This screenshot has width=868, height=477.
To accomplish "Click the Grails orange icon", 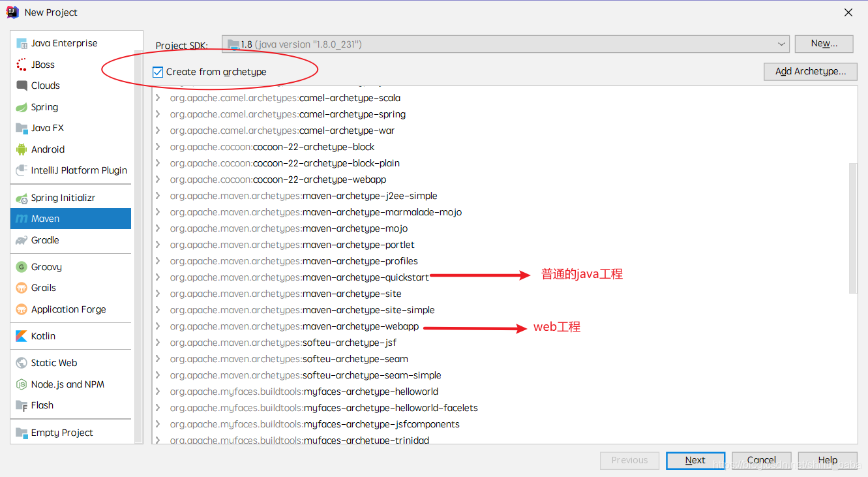I will [22, 288].
